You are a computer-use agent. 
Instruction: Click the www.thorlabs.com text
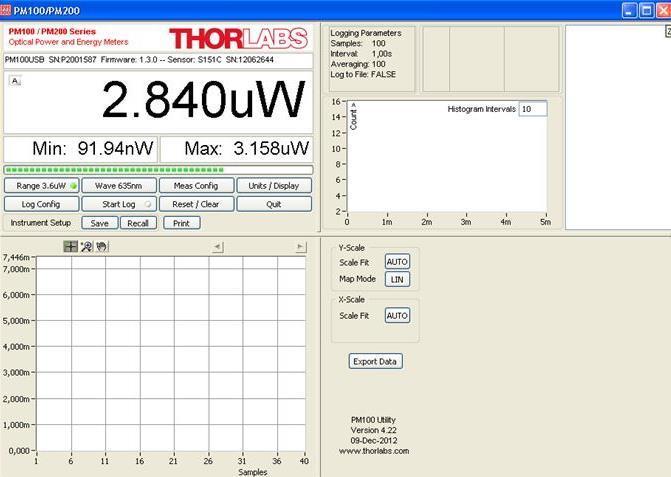click(374, 451)
